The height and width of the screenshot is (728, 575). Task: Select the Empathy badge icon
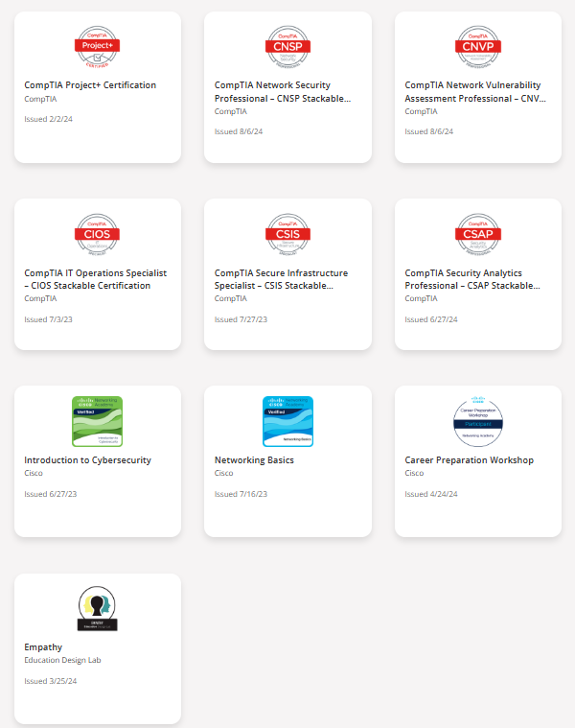pyautogui.click(x=98, y=609)
